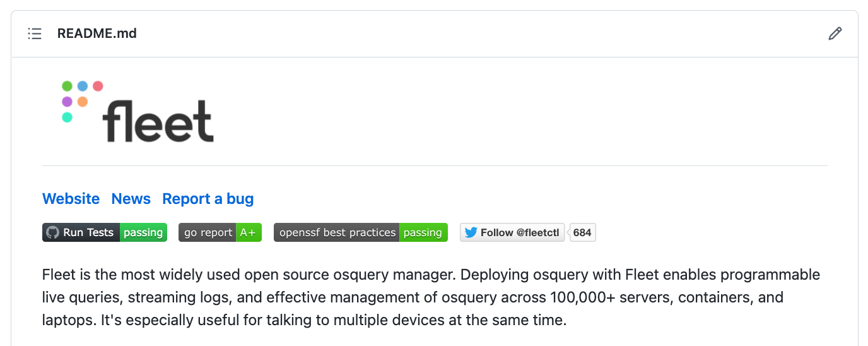Image resolution: width=868 pixels, height=346 pixels.
Task: Click the Twitter bird icon
Action: [x=471, y=232]
